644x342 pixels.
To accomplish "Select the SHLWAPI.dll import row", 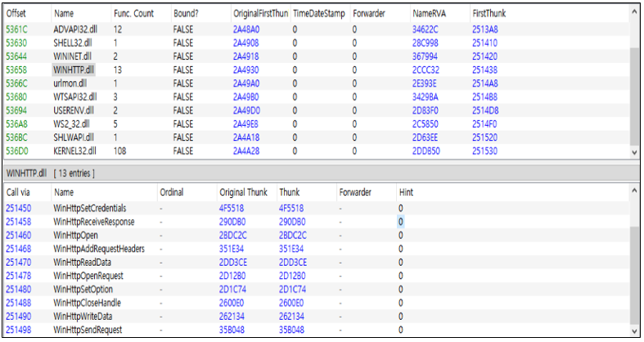I will pyautogui.click(x=316, y=137).
